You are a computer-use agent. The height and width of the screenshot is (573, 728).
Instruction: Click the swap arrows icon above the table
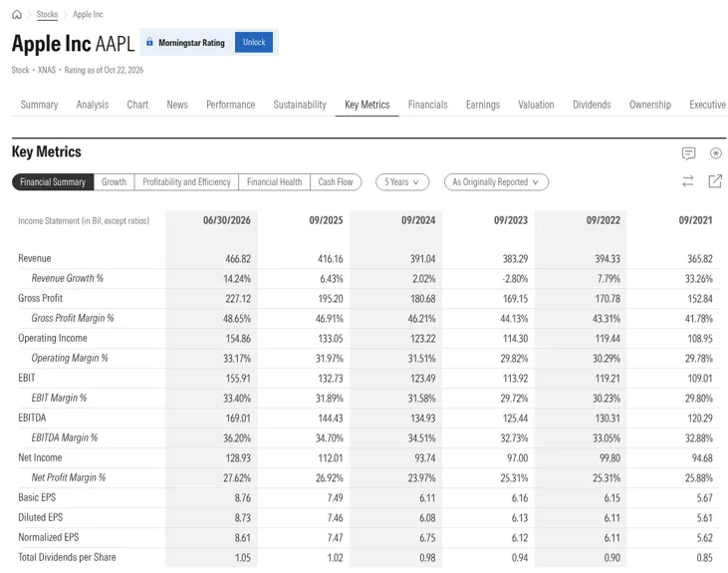tap(688, 181)
